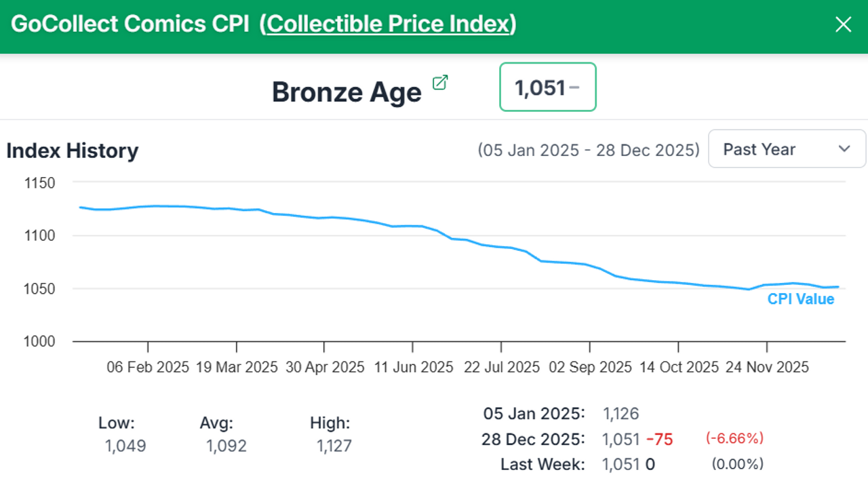Click the 05 Jan 2025 - 28 Dec 2025 date range
This screenshot has width=868, height=485.
point(588,150)
